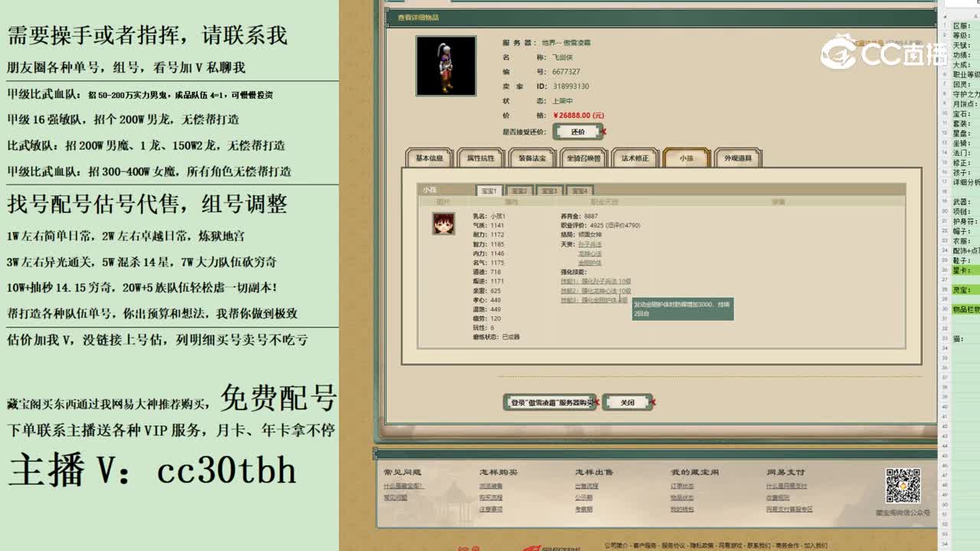Select the 坐骑召唤兽 tab
This screenshot has width=980, height=551.
[x=583, y=158]
